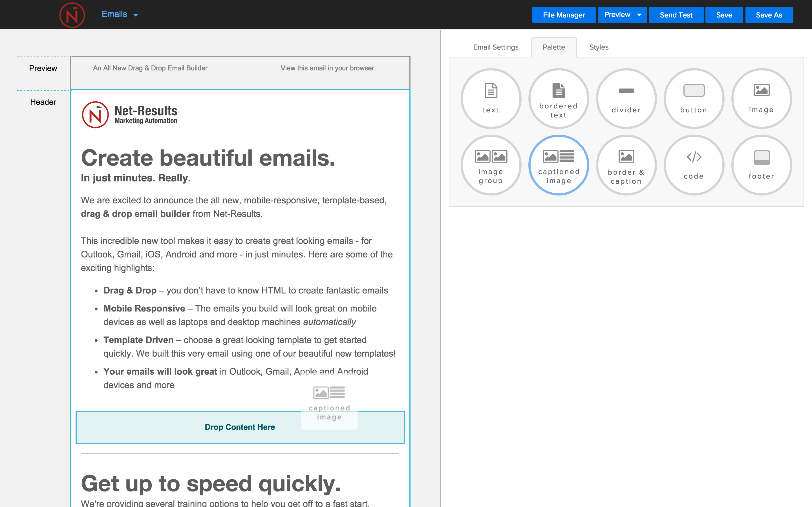
Task: Switch to the Email Settings tab
Action: [496, 47]
